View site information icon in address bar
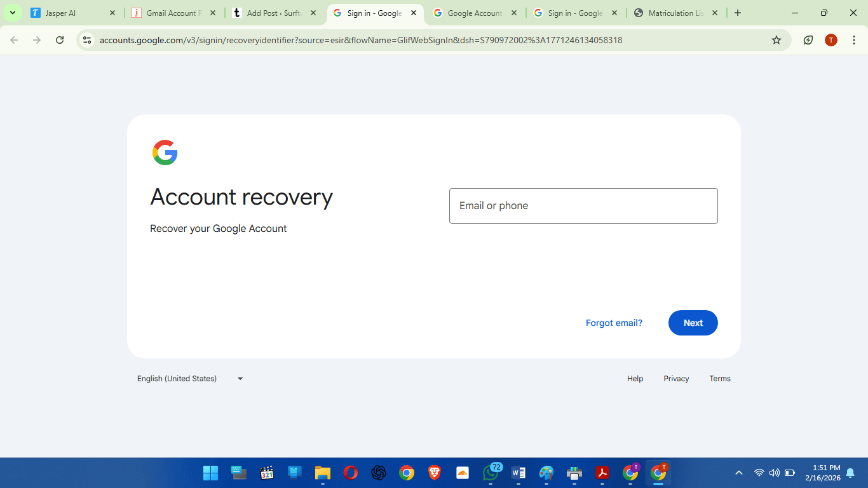Viewport: 868px width, 488px height. (x=88, y=40)
